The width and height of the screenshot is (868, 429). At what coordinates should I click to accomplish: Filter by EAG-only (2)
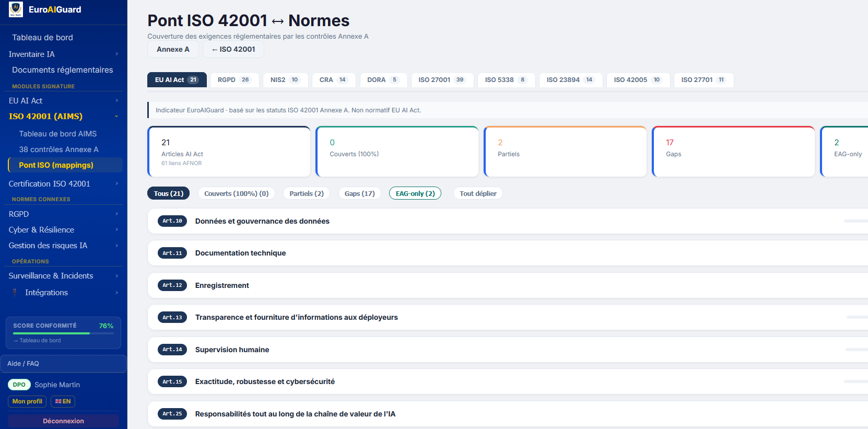(415, 193)
